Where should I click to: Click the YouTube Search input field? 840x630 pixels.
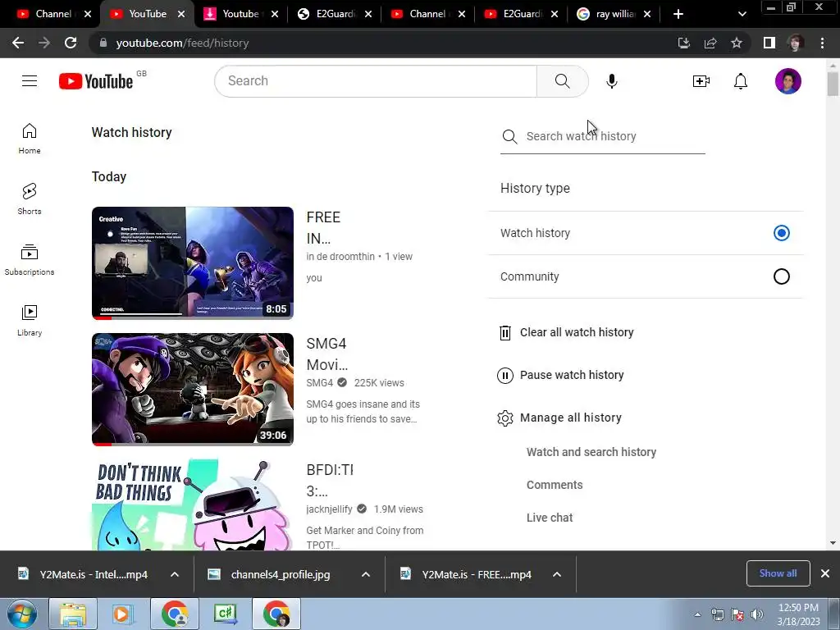click(x=376, y=81)
